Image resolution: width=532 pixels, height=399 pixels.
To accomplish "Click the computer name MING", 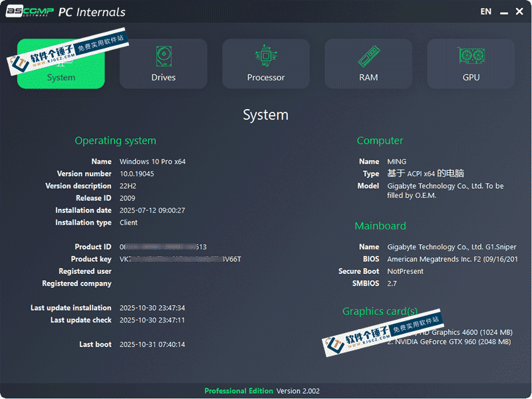I will [x=397, y=162].
